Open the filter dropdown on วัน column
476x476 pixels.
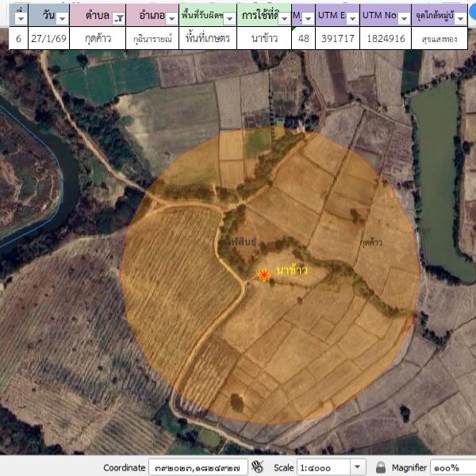pyautogui.click(x=62, y=18)
